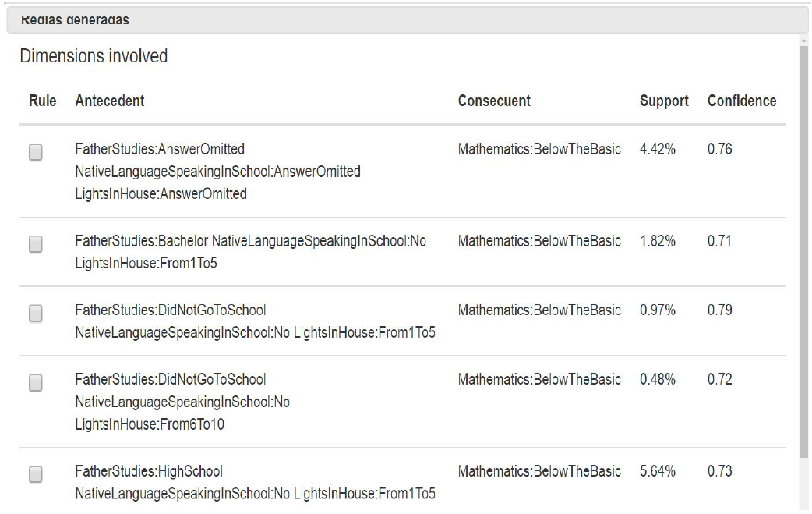Tick checkbox for rule with 0.97% support
The image size is (812, 514).
pyautogui.click(x=35, y=314)
